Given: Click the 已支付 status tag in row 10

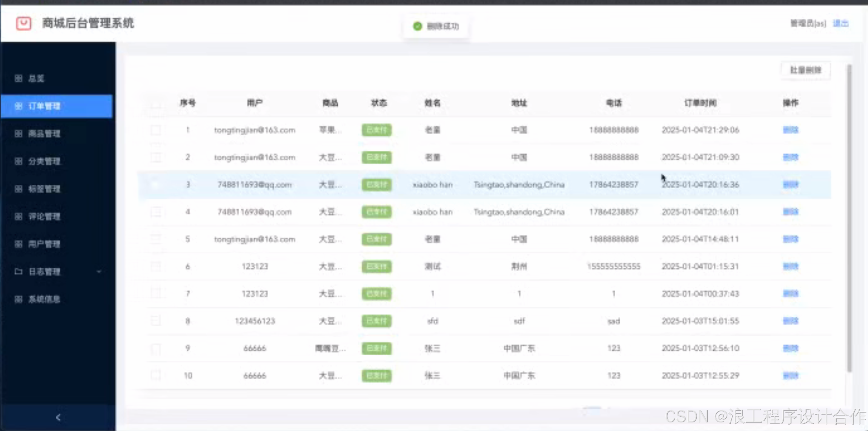Looking at the screenshot, I should pos(376,376).
